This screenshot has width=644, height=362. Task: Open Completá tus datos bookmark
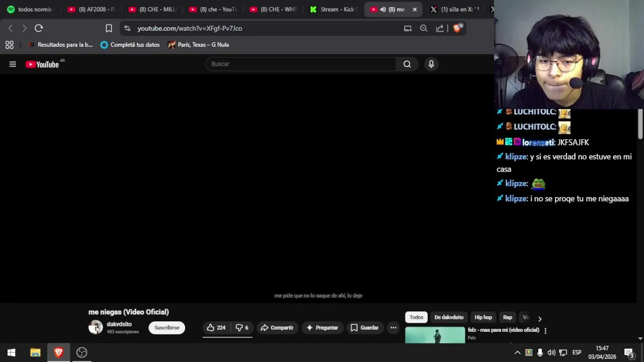pyautogui.click(x=130, y=45)
